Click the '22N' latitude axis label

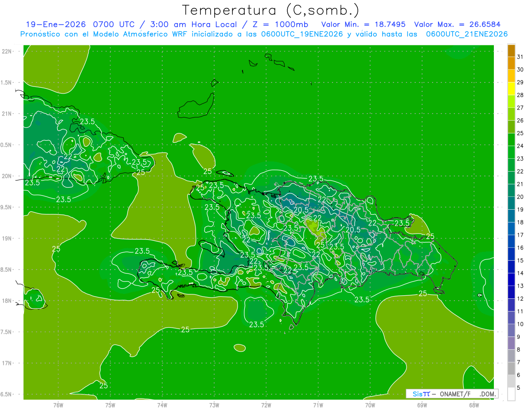click(8, 51)
